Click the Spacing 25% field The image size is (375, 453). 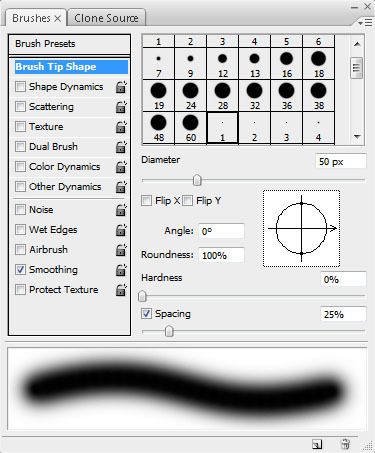[343, 314]
